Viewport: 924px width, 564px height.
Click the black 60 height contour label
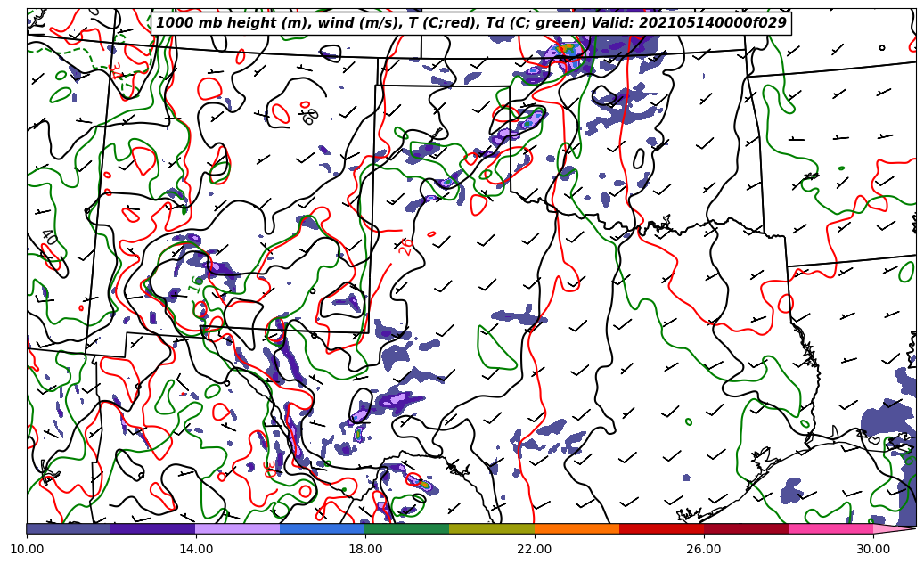click(x=310, y=116)
